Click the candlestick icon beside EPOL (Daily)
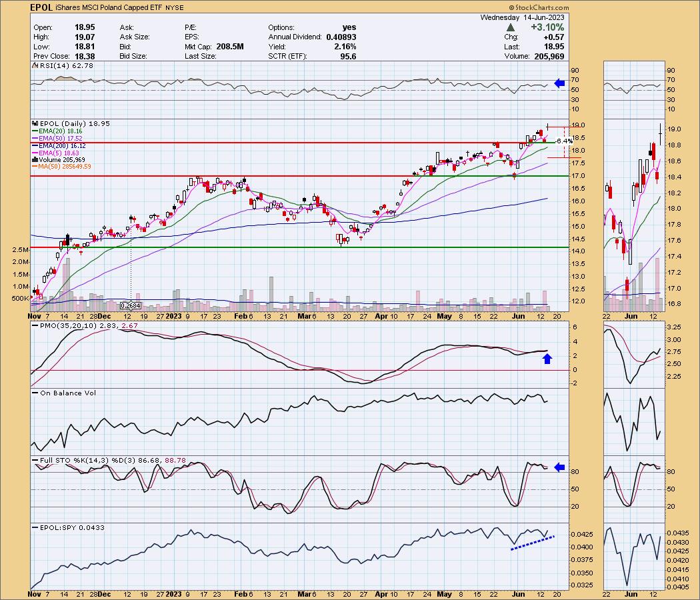 (x=35, y=123)
